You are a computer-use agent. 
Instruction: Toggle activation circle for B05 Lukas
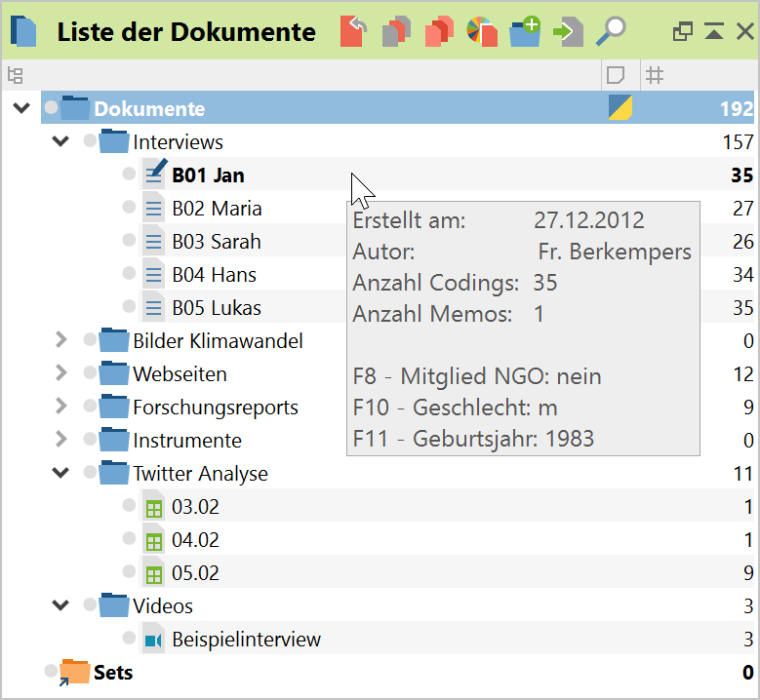tap(129, 306)
